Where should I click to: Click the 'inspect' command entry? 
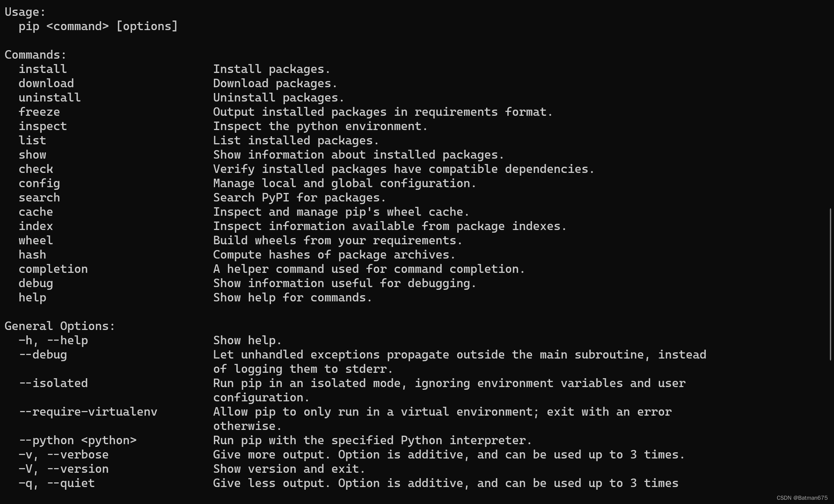pos(42,126)
